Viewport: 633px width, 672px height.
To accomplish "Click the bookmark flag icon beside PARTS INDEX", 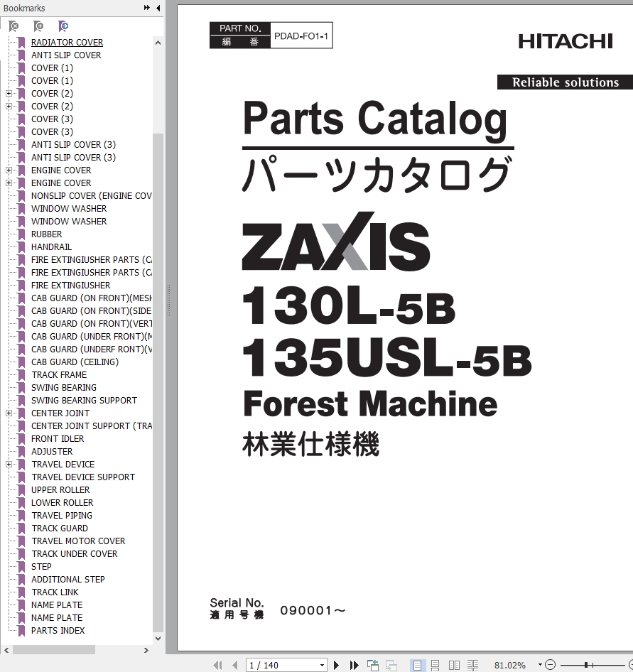I will click(21, 631).
